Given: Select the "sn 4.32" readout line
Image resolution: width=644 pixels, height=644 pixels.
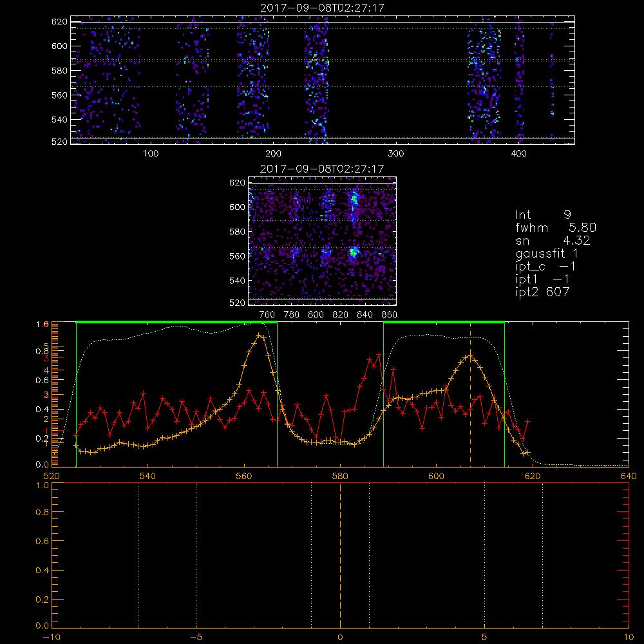Looking at the screenshot, I should click(553, 241).
